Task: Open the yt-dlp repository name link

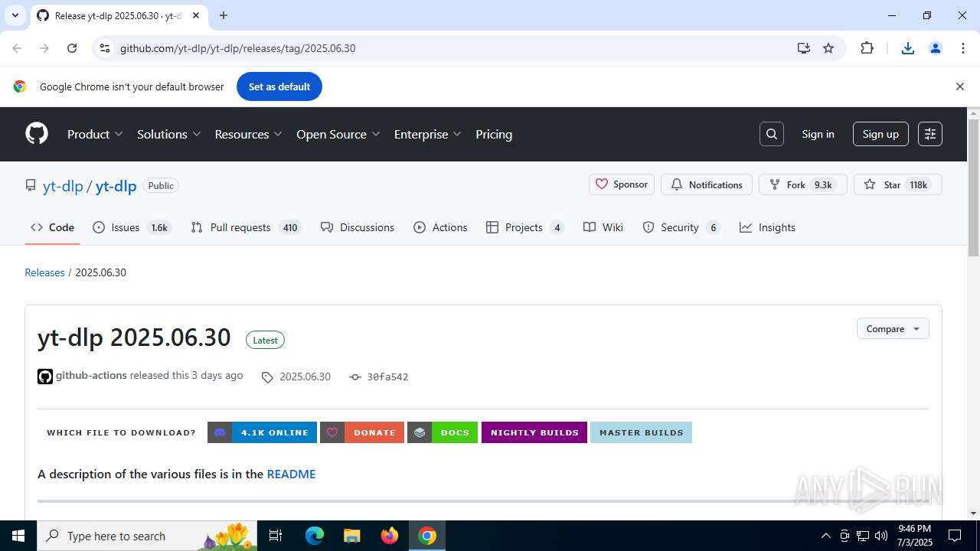Action: 116,186
